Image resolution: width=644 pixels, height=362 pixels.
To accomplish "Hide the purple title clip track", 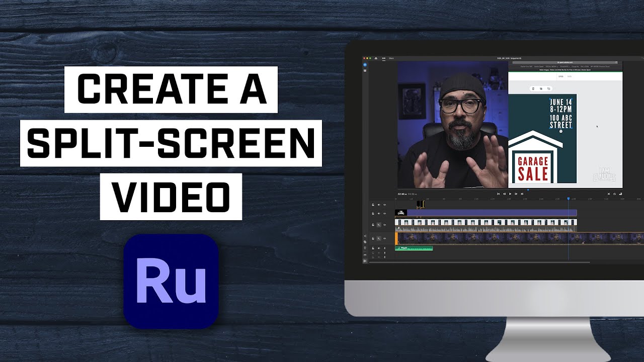I will 385,214.
